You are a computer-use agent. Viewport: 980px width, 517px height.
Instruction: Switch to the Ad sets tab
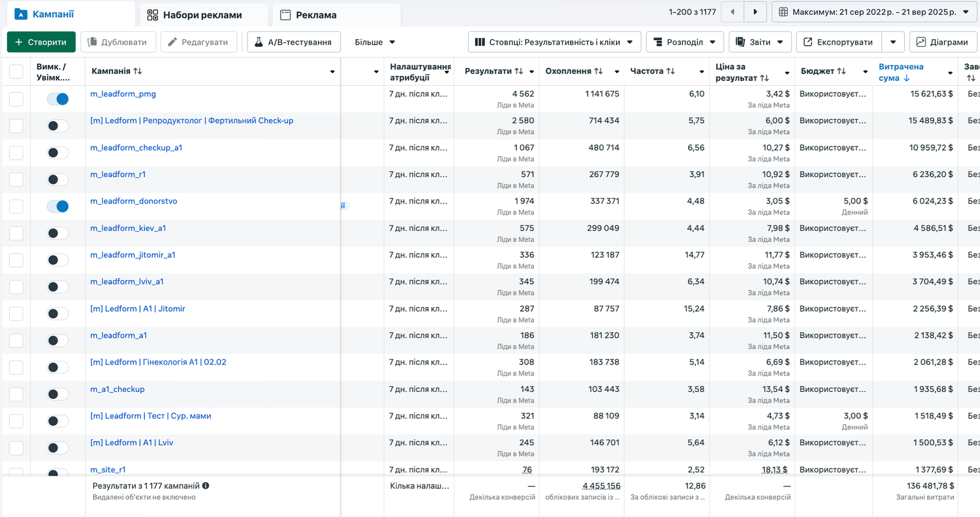(202, 15)
